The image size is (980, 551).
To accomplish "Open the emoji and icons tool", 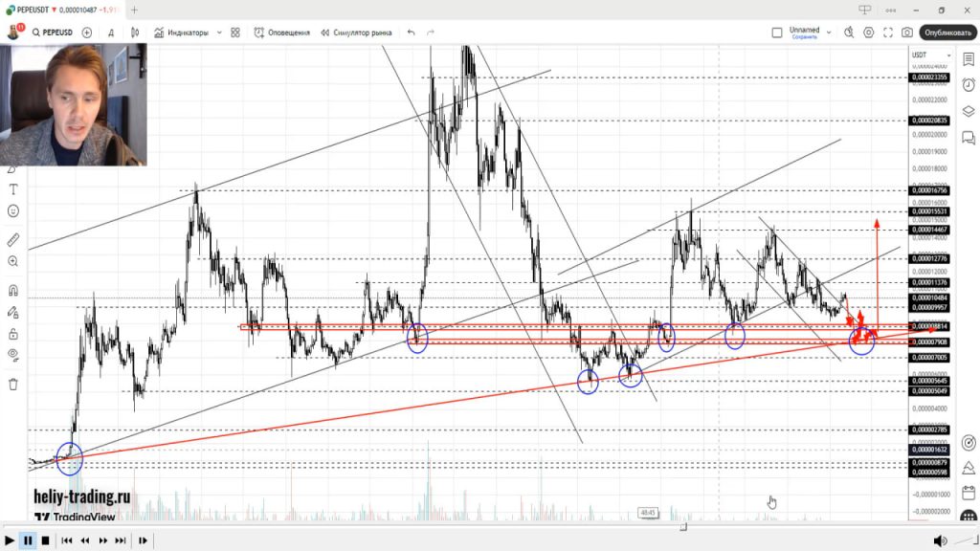I will [13, 210].
